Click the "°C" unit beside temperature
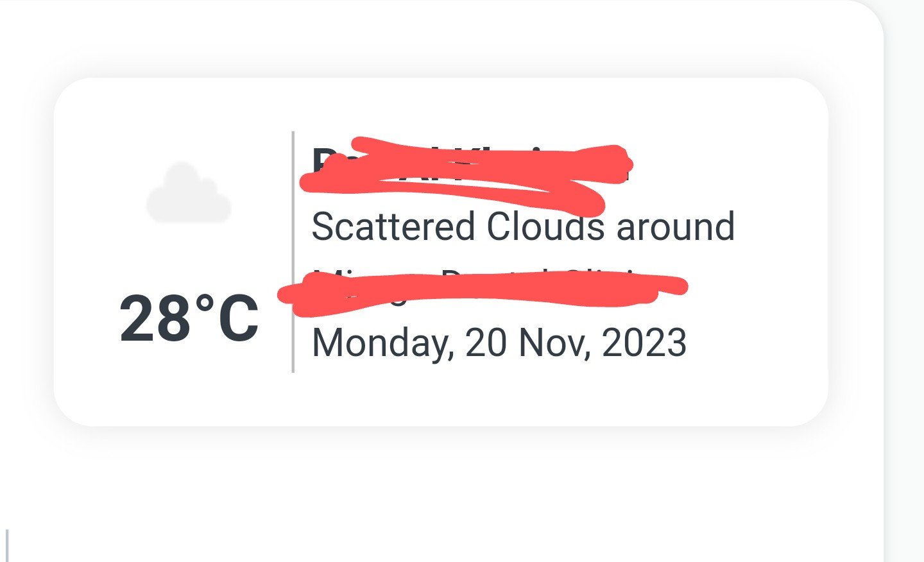 (227, 319)
